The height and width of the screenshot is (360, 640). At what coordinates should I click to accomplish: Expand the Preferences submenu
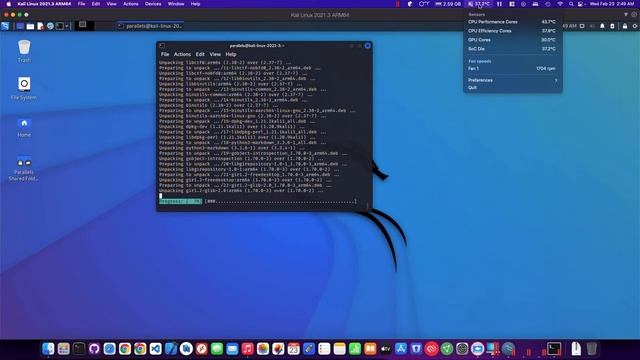pos(512,80)
